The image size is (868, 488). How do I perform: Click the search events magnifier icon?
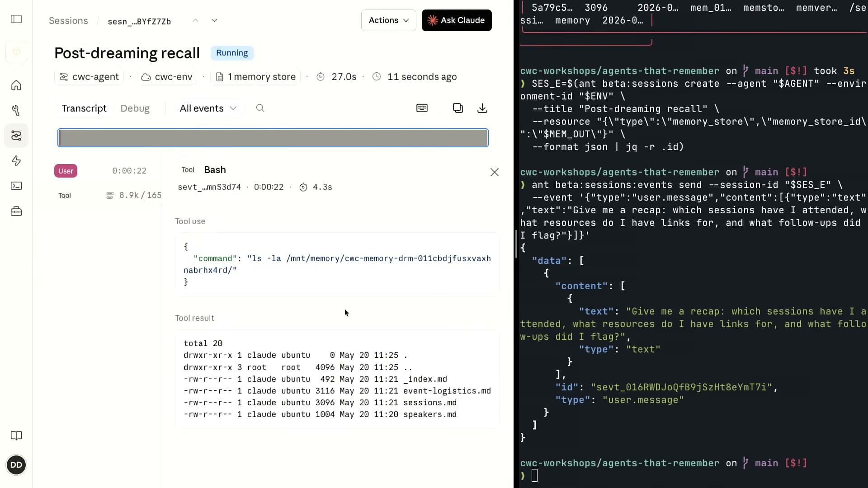[260, 108]
